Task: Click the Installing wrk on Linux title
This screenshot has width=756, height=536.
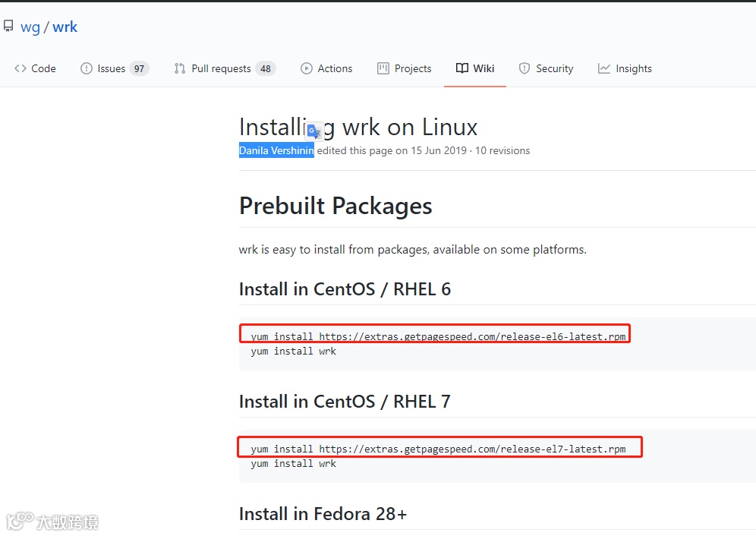Action: pos(358,128)
